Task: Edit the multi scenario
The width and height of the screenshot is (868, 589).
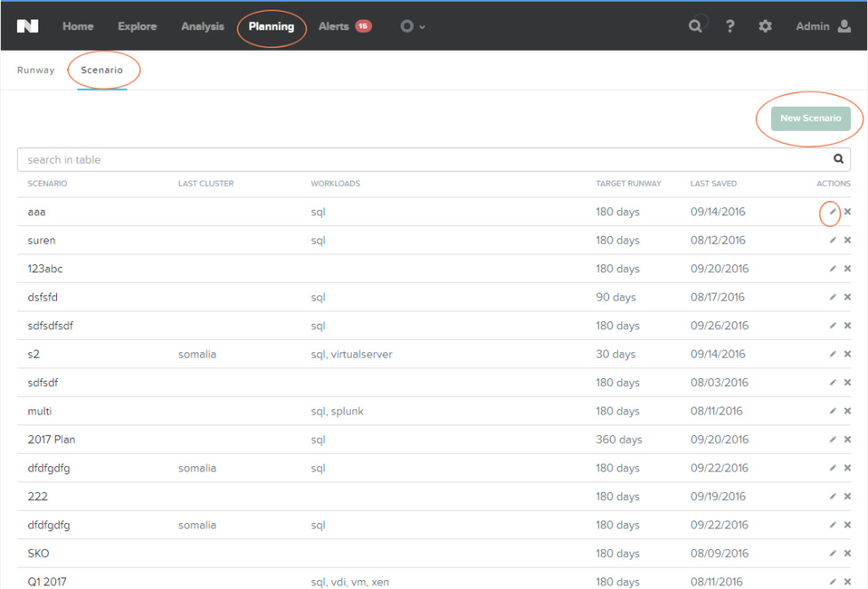Action: [x=832, y=411]
